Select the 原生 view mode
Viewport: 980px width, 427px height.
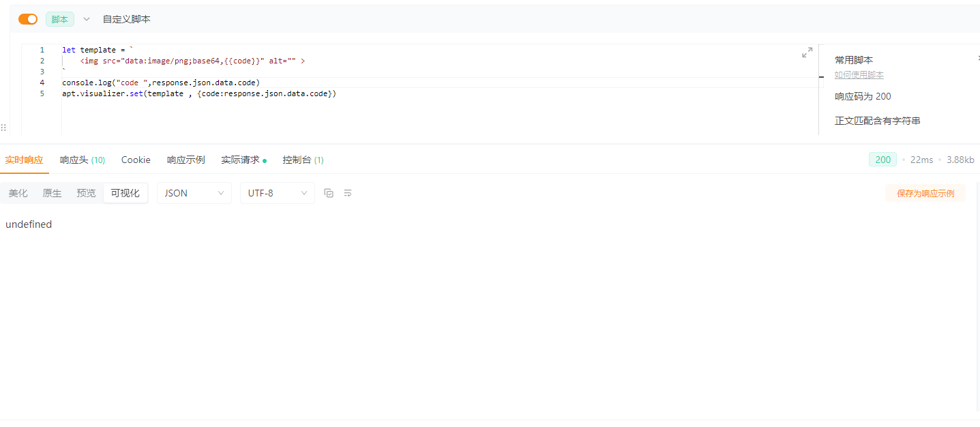[x=52, y=193]
